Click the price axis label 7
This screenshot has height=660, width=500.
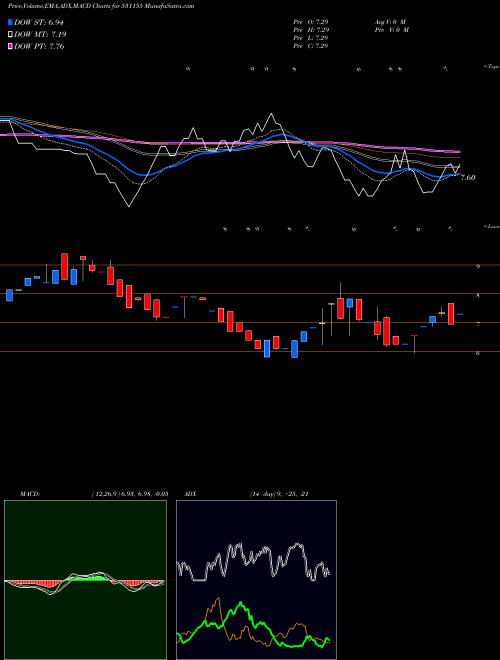478,325
